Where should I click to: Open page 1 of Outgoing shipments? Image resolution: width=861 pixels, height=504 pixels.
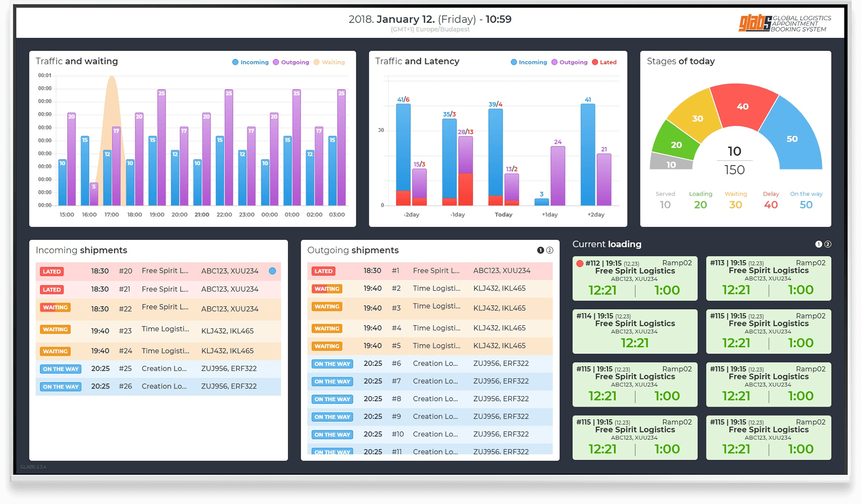tap(540, 250)
